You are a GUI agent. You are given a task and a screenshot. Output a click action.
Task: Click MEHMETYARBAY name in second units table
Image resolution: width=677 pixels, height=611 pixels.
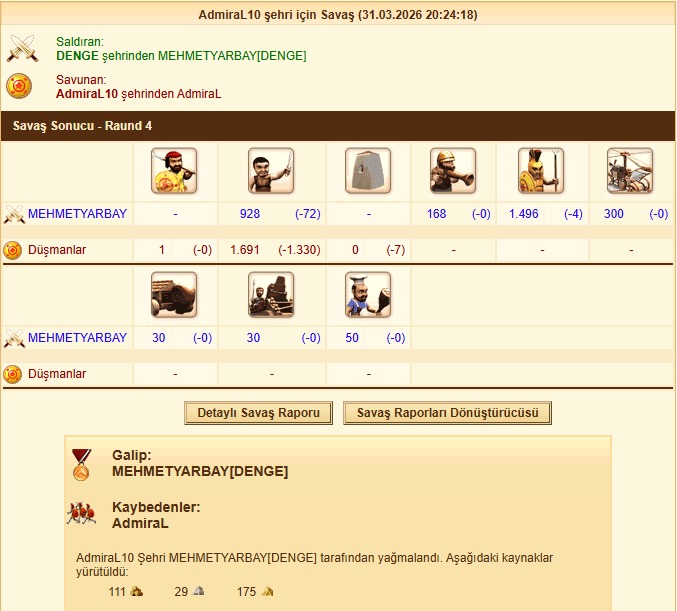pos(77,338)
